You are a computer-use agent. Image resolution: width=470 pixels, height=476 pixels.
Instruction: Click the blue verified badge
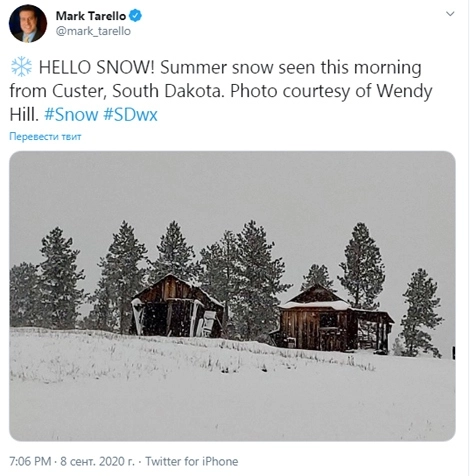[135, 16]
